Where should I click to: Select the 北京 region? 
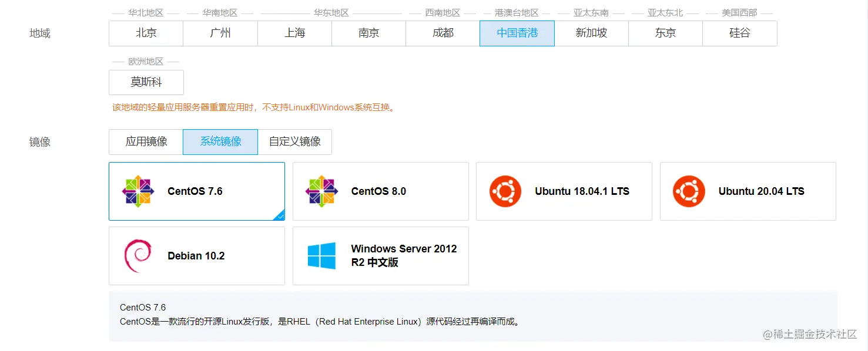pyautogui.click(x=146, y=33)
